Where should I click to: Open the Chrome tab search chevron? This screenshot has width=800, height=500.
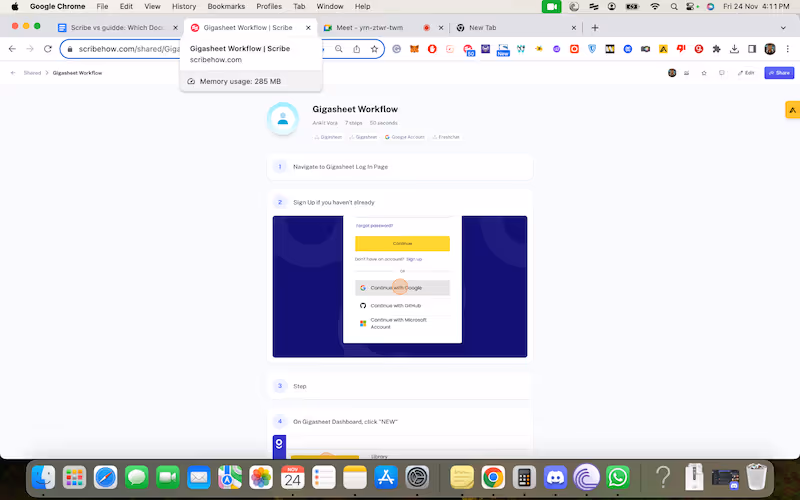tap(783, 28)
